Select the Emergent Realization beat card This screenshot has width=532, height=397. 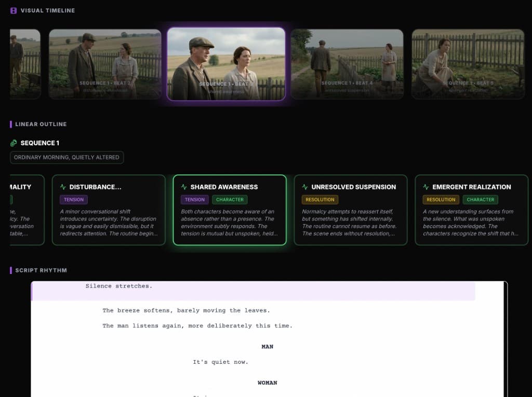pos(472,210)
